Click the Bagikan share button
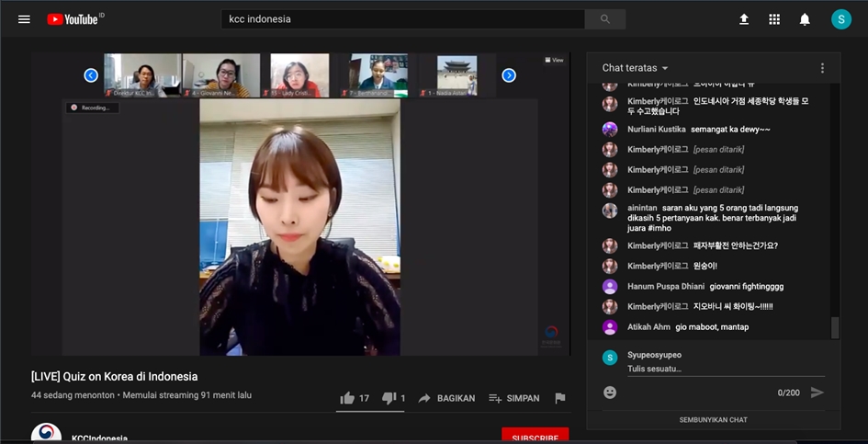The height and width of the screenshot is (444, 868). point(446,398)
